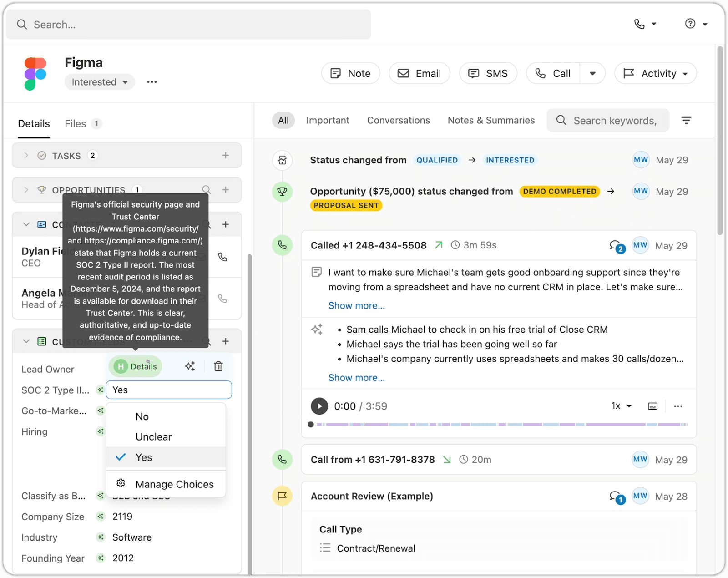This screenshot has width=728, height=578.
Task: Click "Show more..." under the call note
Action: pyautogui.click(x=357, y=305)
